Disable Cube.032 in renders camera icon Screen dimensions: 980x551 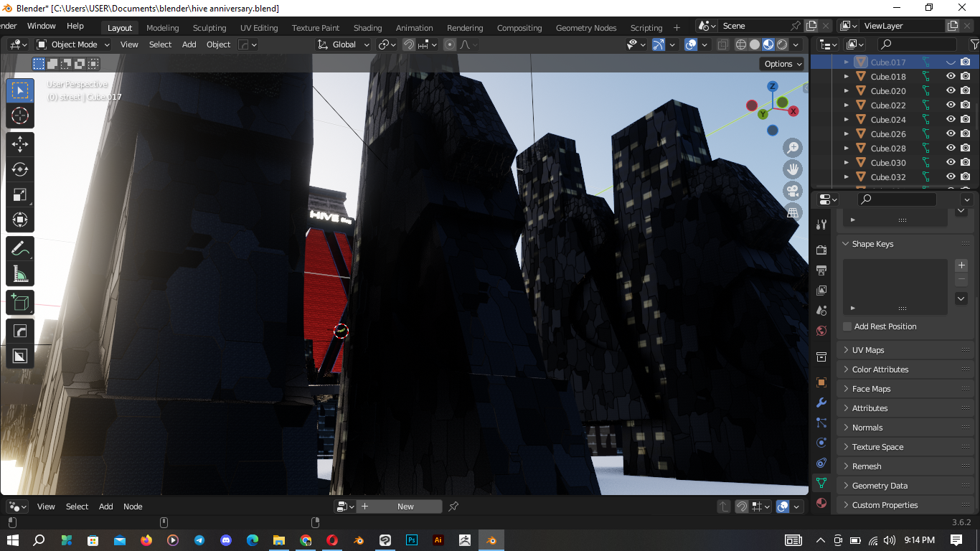[x=966, y=177]
